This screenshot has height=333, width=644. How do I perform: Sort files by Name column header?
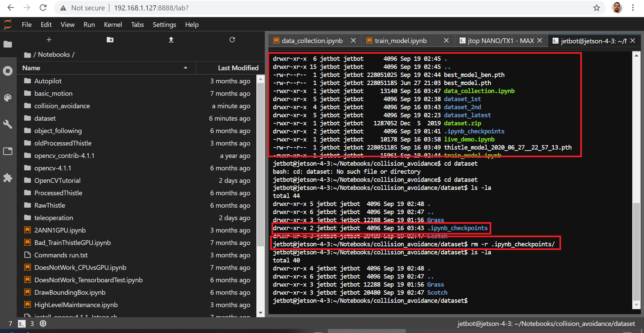pos(31,68)
